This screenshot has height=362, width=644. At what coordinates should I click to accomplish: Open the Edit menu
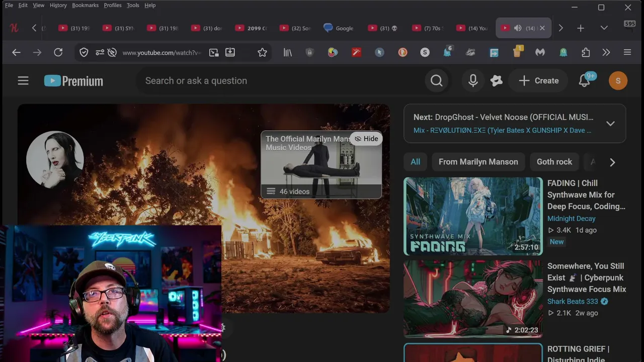click(x=23, y=5)
